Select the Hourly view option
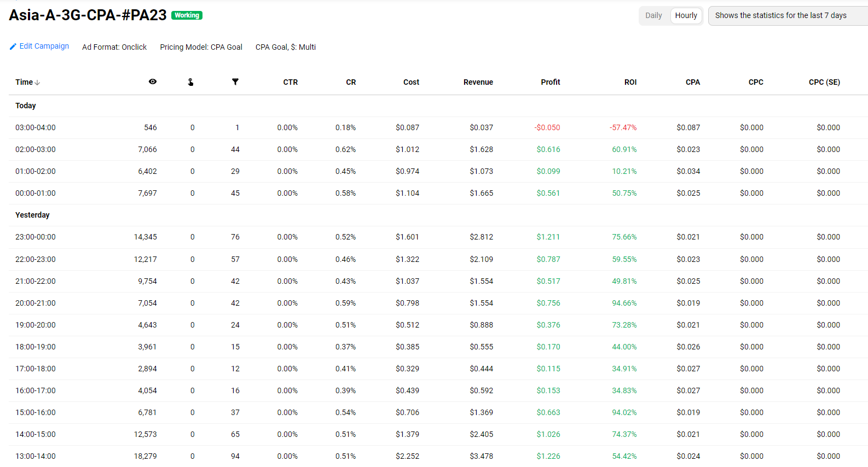 686,15
